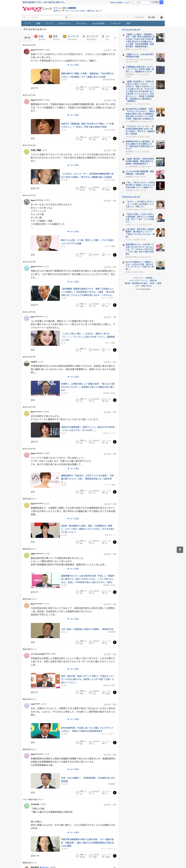Open 非表示・報告 on hch's comment
This screenshot has height=868, width=186.
tap(110, 504)
